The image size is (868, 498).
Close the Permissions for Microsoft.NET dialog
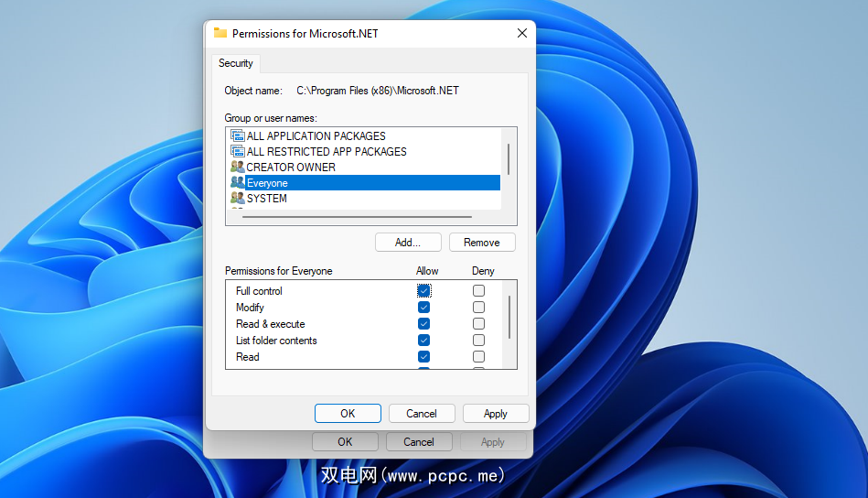point(522,33)
